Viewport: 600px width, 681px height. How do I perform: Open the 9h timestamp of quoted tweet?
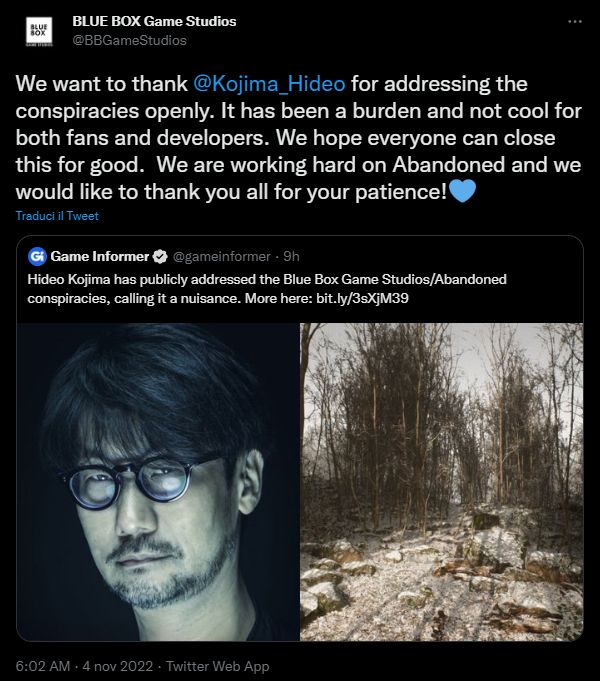[292, 256]
